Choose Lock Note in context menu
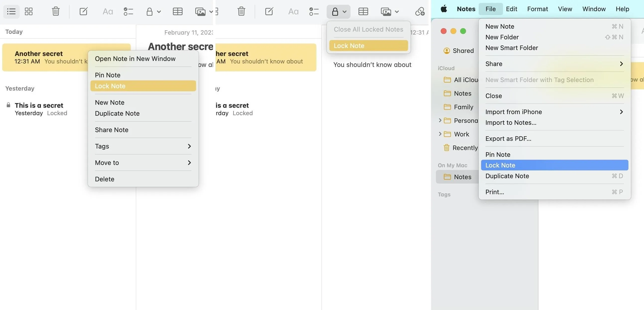 [143, 86]
